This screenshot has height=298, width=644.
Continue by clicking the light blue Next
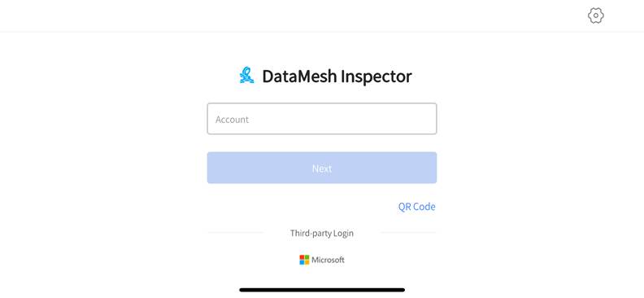322,168
